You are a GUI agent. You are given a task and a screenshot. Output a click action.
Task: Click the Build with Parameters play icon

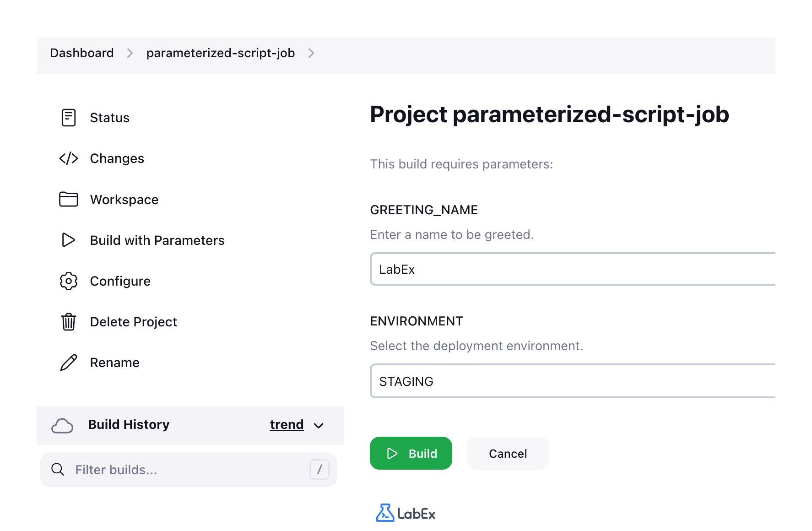[x=68, y=240]
